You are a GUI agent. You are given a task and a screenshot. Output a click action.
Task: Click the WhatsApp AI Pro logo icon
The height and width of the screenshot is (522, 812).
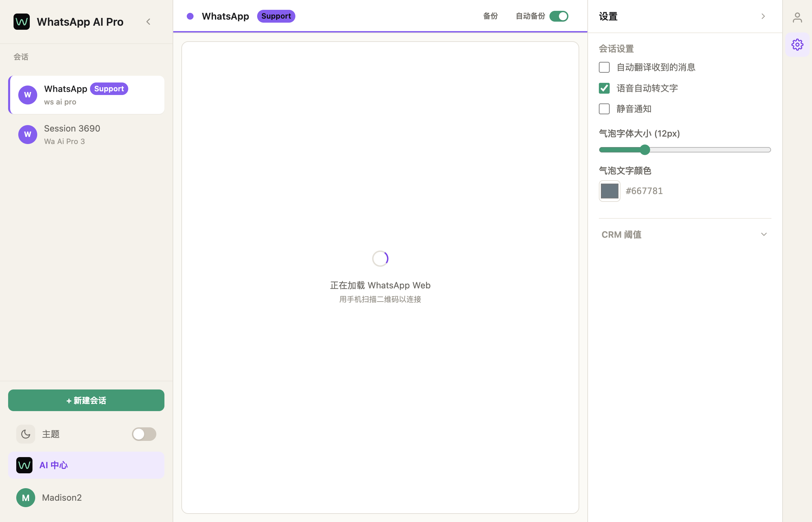[x=21, y=22]
